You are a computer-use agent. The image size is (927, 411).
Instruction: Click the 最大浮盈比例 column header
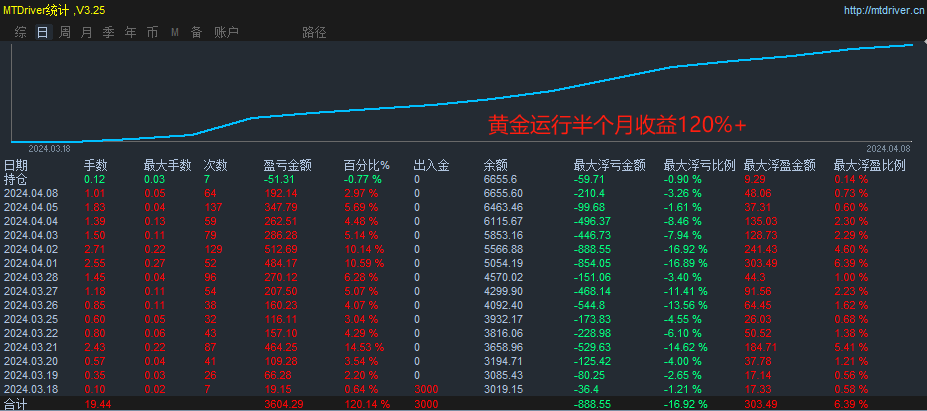[x=870, y=166]
